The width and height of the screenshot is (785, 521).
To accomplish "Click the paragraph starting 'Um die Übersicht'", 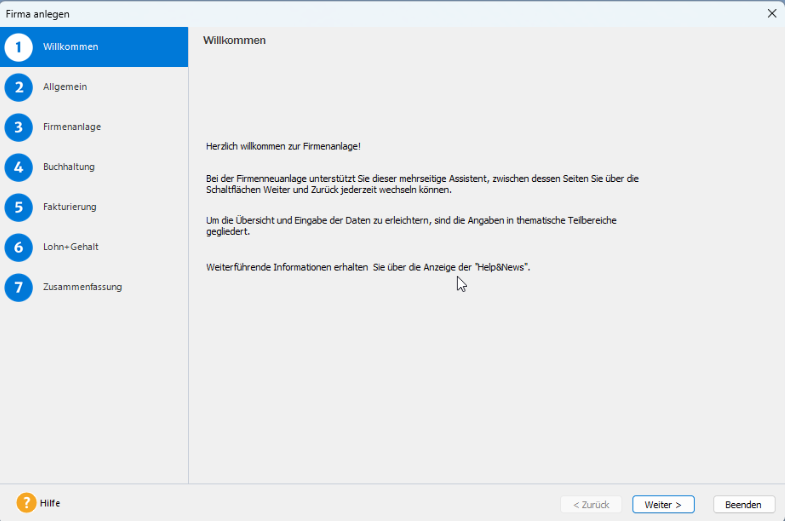I will (412, 226).
